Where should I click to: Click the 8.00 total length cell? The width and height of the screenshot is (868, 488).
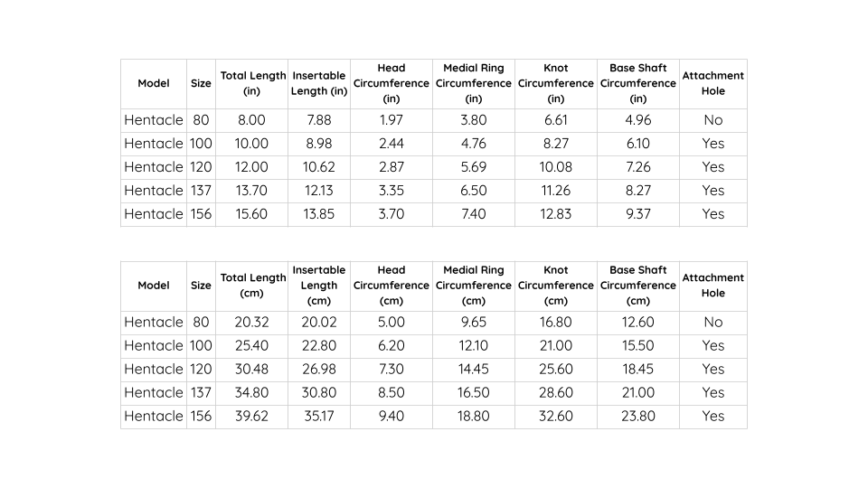251,120
